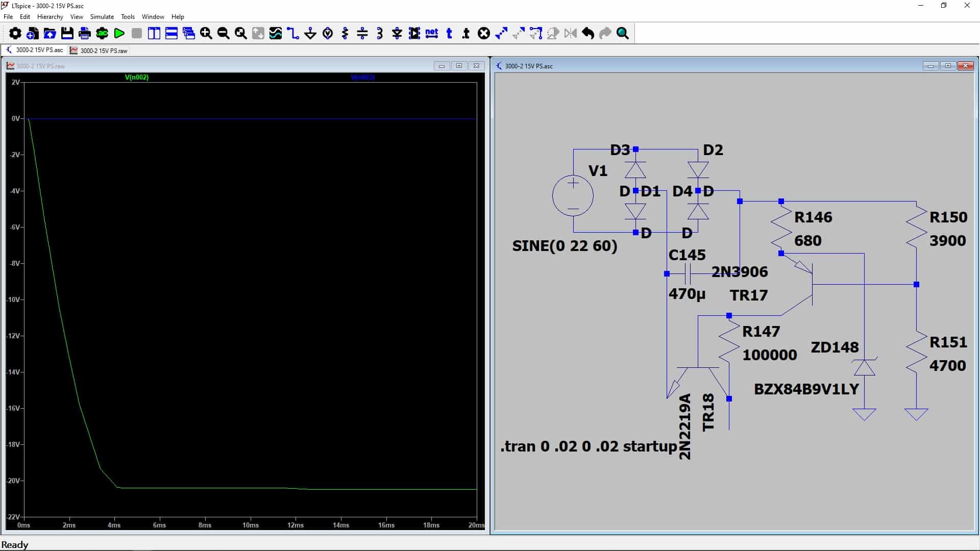
Task: Select the Diode component tool
Action: click(397, 34)
